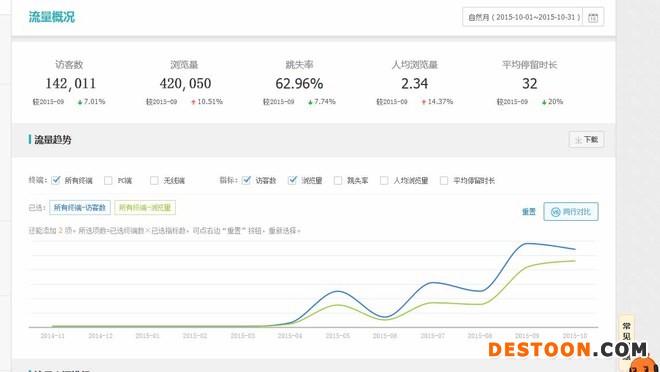Select the 跳失率 summary metric
The height and width of the screenshot is (372, 660).
coord(299,82)
